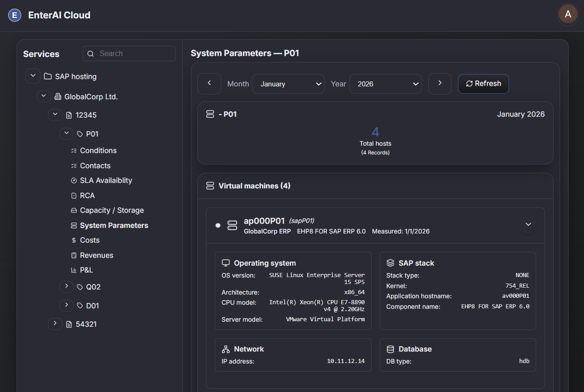Select the Costs dollar icon in the sidebar

74,240
